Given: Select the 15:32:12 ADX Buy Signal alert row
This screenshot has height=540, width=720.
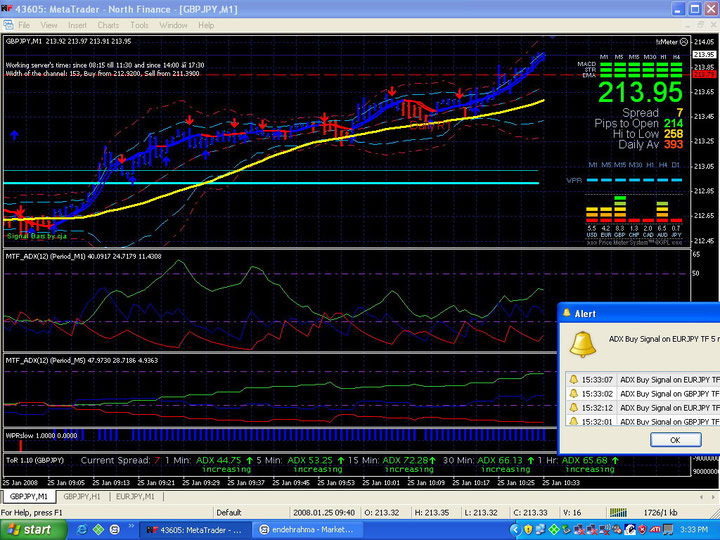Looking at the screenshot, I should pyautogui.click(x=643, y=408).
